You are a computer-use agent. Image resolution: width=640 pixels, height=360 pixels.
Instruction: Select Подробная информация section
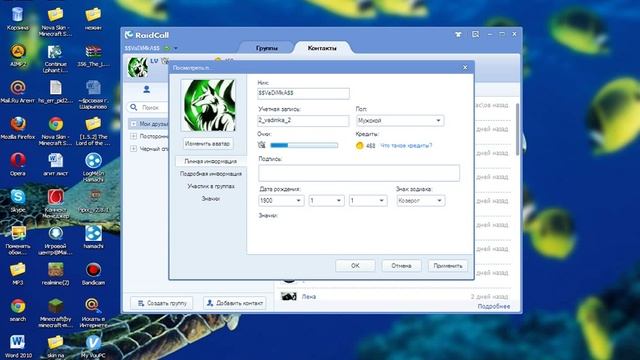click(x=211, y=174)
